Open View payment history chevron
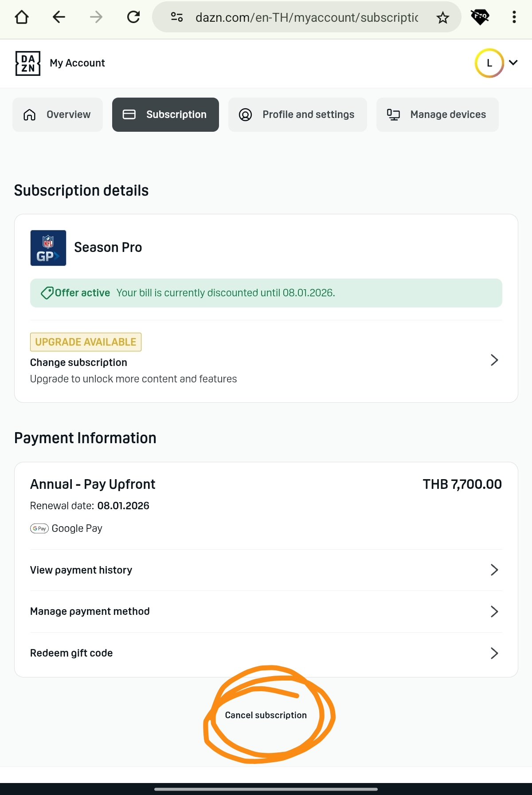 (x=494, y=570)
